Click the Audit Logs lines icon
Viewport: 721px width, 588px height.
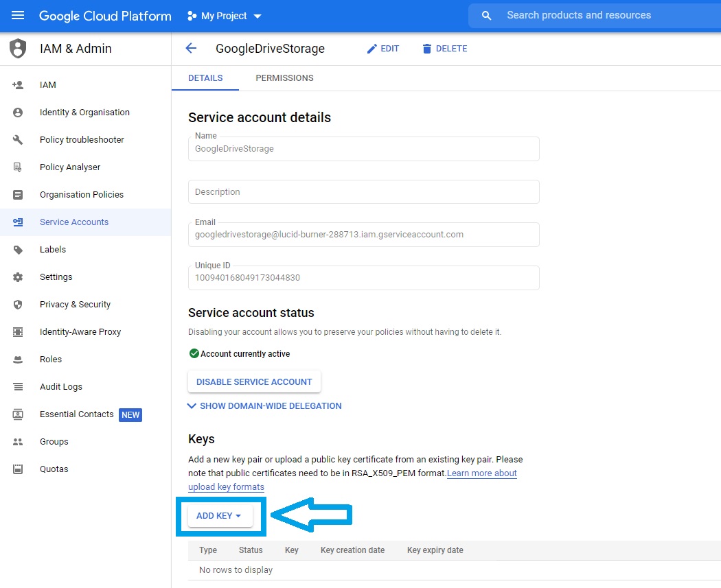point(18,387)
